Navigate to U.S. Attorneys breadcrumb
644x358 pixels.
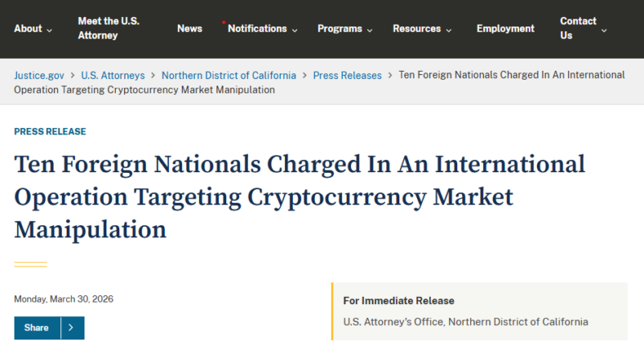[114, 75]
